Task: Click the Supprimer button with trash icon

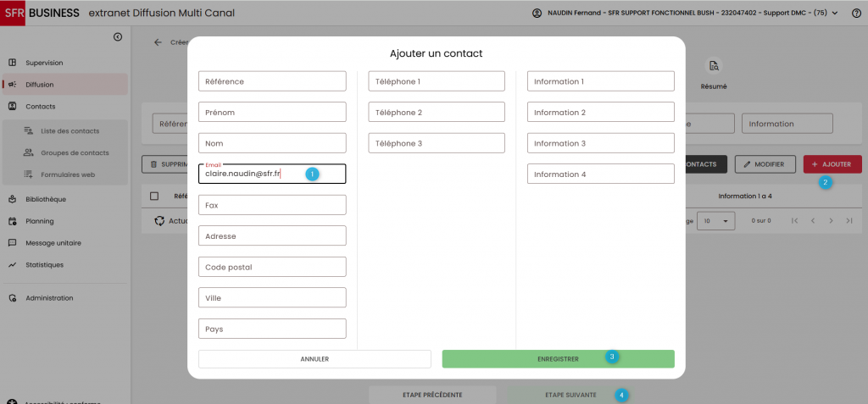Action: coord(164,164)
